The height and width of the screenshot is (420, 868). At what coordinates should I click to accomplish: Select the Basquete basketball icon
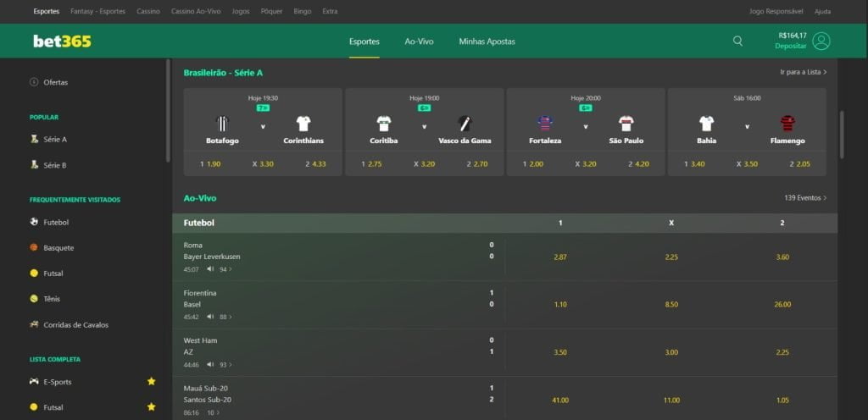click(x=34, y=248)
